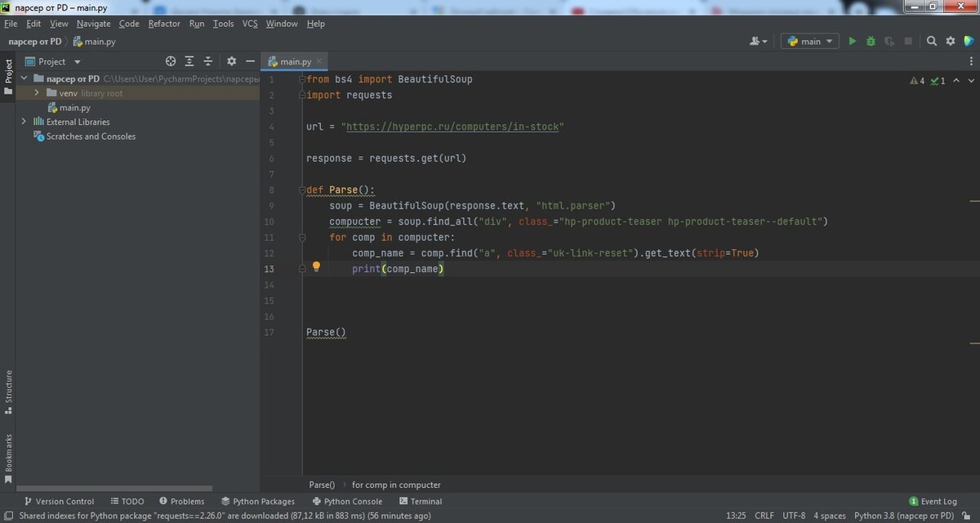Screen dimensions: 980x523
Task: Open the Navigate menu
Action: pos(94,24)
